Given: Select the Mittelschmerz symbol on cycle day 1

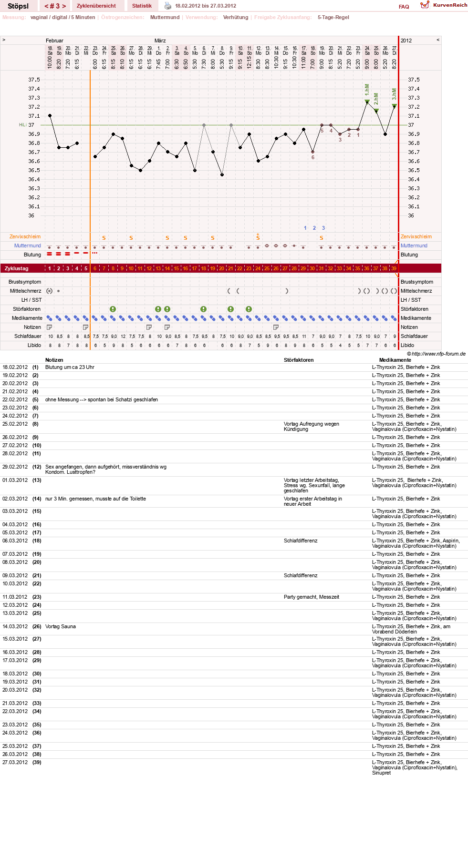Looking at the screenshot, I should coord(50,291).
